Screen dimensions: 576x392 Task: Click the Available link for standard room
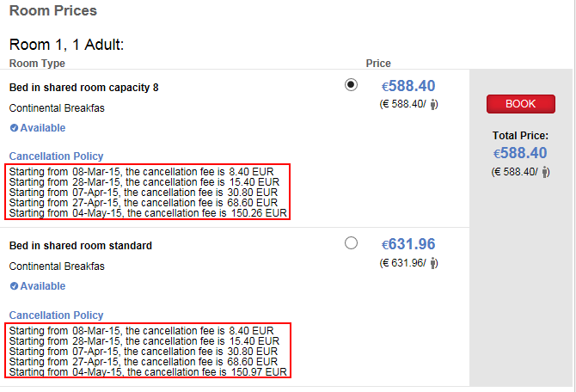click(43, 285)
